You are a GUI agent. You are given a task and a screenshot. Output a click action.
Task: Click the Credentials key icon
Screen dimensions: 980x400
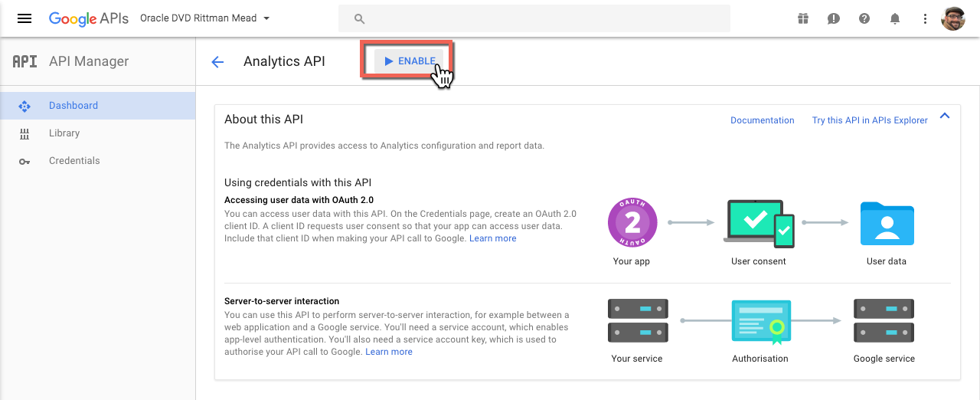pyautogui.click(x=24, y=161)
